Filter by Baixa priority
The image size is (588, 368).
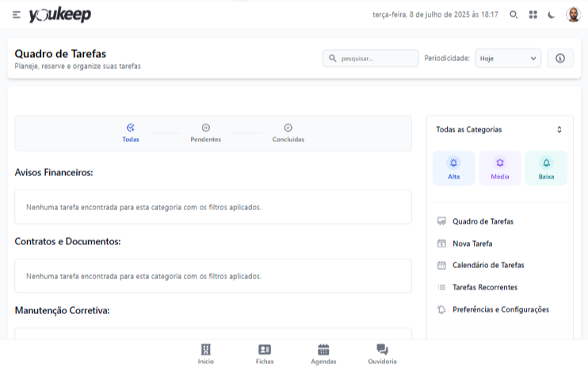[x=546, y=168]
